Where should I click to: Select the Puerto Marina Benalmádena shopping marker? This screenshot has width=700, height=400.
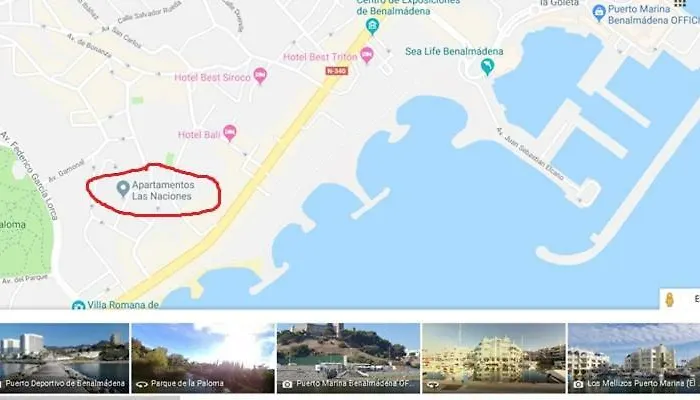[x=599, y=13]
